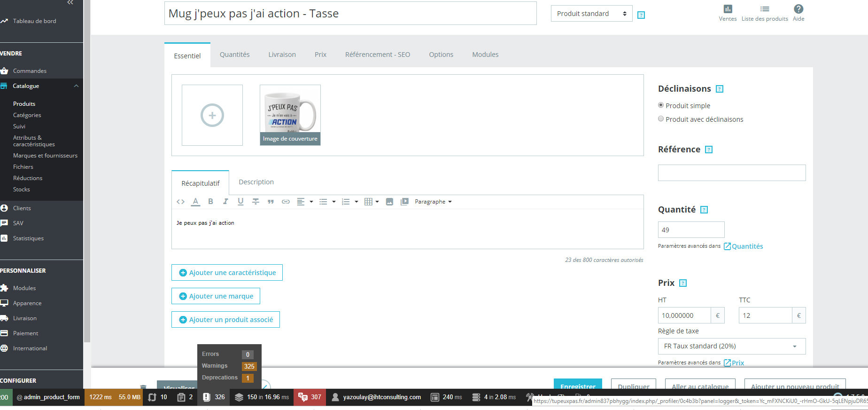Screen dimensions: 868x410
Task: Open Liste des produits icon
Action: tap(765, 13)
